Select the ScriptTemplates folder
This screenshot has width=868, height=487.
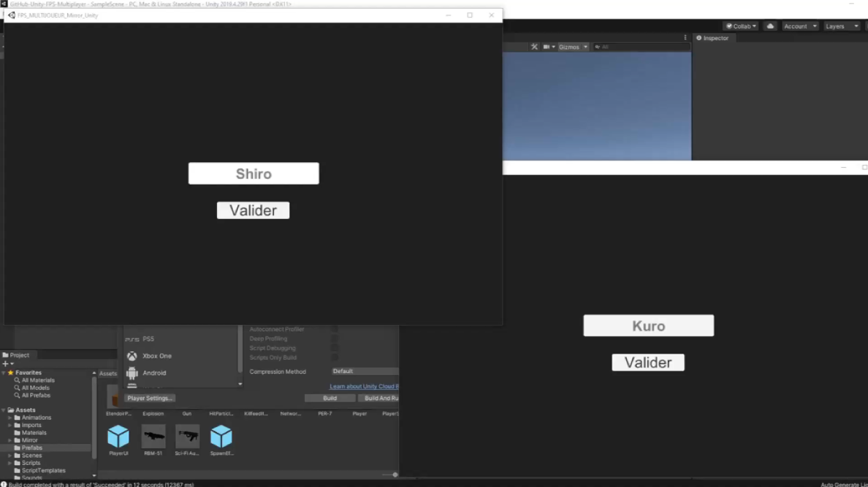43,470
